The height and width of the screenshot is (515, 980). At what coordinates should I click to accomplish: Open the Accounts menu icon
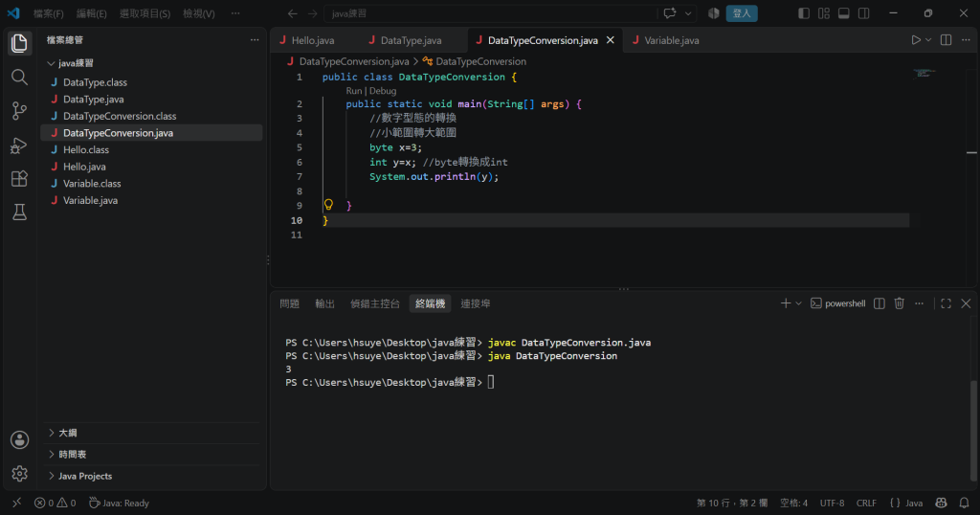(19, 440)
